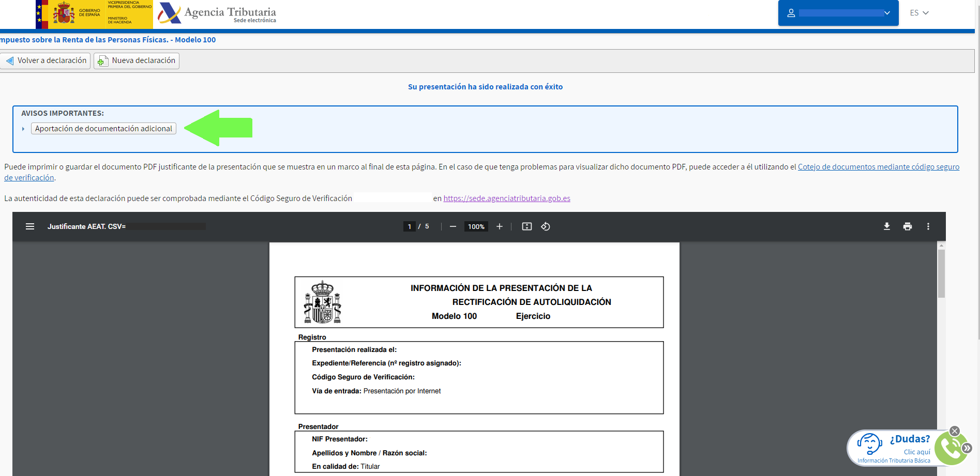Open the PDF sidebar hamburger menu
980x476 pixels.
[x=30, y=226]
